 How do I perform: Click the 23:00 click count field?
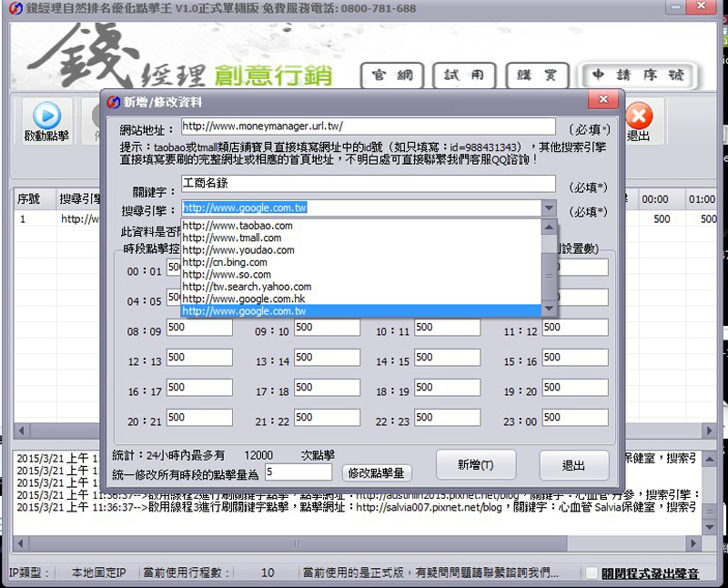(575, 418)
